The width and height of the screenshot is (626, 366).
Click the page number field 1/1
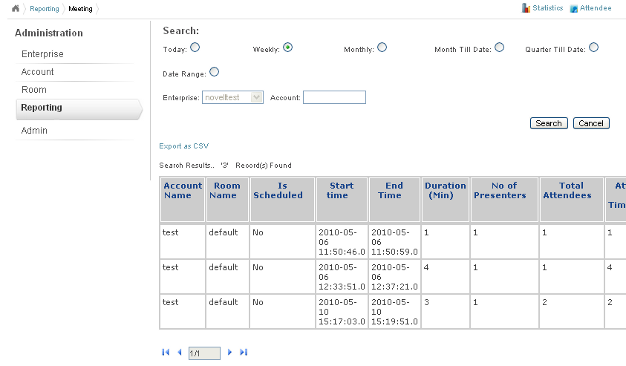(x=204, y=353)
